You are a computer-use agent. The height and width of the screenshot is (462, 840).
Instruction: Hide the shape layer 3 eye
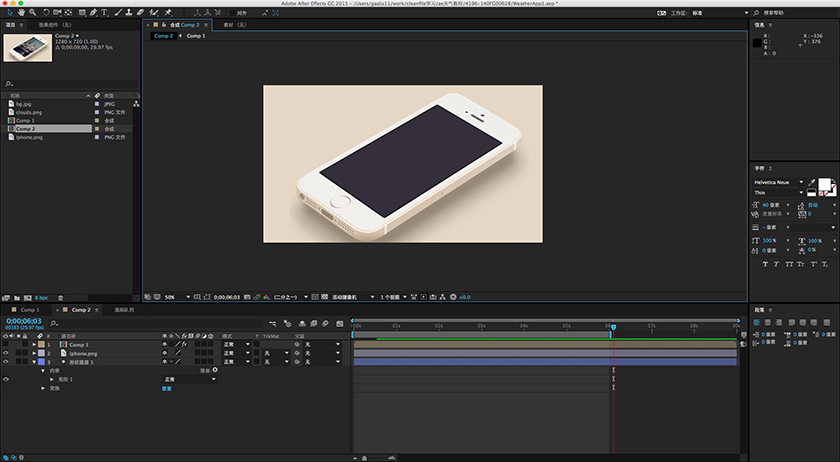(x=5, y=362)
